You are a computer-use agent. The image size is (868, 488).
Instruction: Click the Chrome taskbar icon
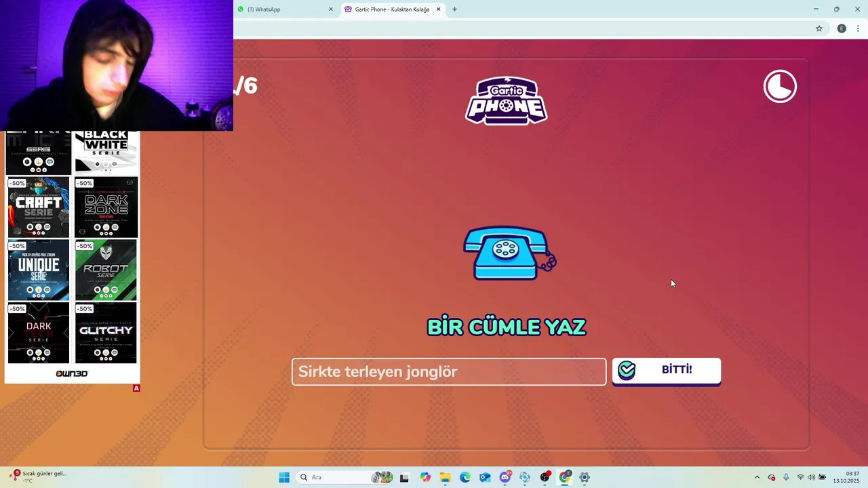point(565,477)
